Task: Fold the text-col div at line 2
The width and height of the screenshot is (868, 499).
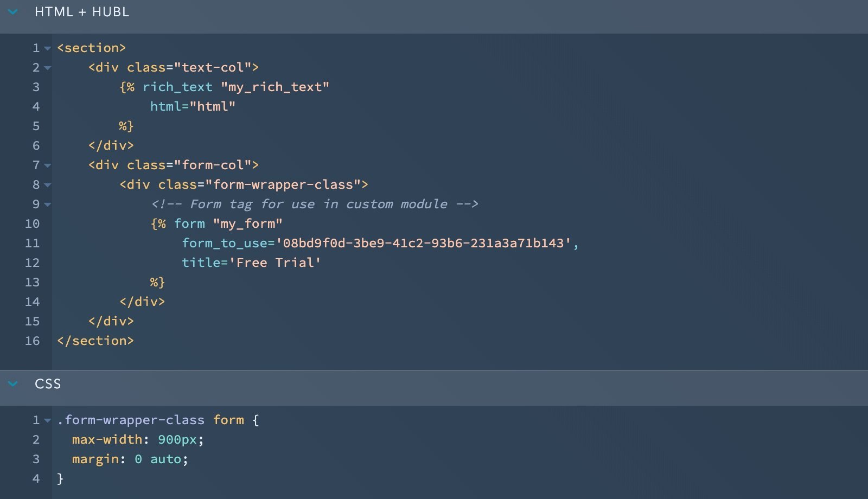Action: click(x=48, y=68)
